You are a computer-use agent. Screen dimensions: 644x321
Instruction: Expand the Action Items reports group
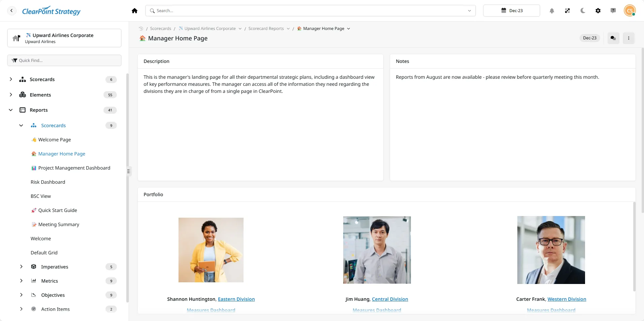(x=21, y=309)
